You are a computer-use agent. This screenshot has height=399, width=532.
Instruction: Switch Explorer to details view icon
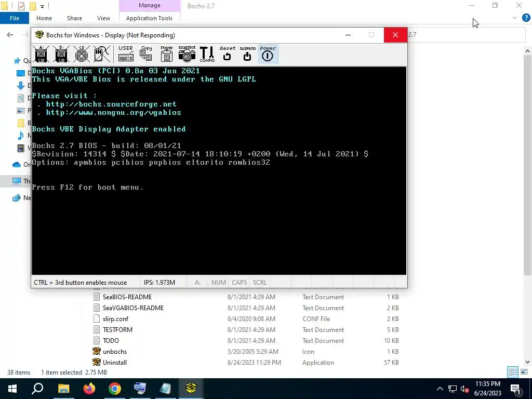[x=513, y=372]
